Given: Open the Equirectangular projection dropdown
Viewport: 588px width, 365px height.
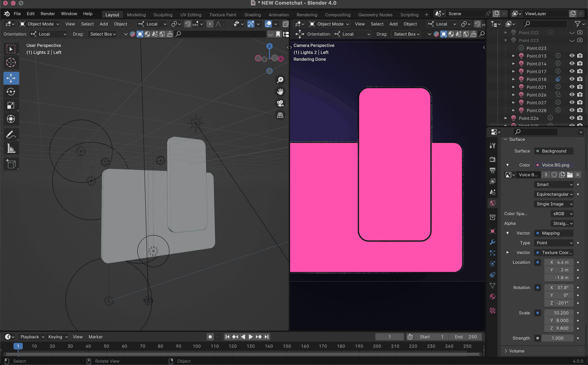Looking at the screenshot, I should point(554,194).
